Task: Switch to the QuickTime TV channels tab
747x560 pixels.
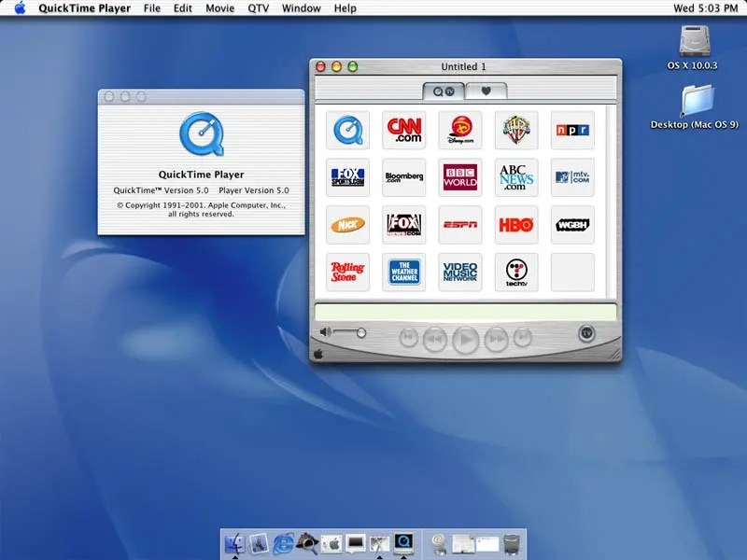Action: (x=444, y=91)
